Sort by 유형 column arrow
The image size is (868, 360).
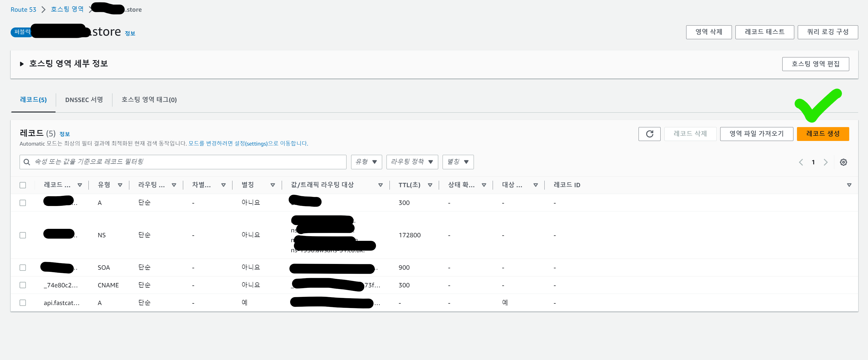[x=120, y=185]
